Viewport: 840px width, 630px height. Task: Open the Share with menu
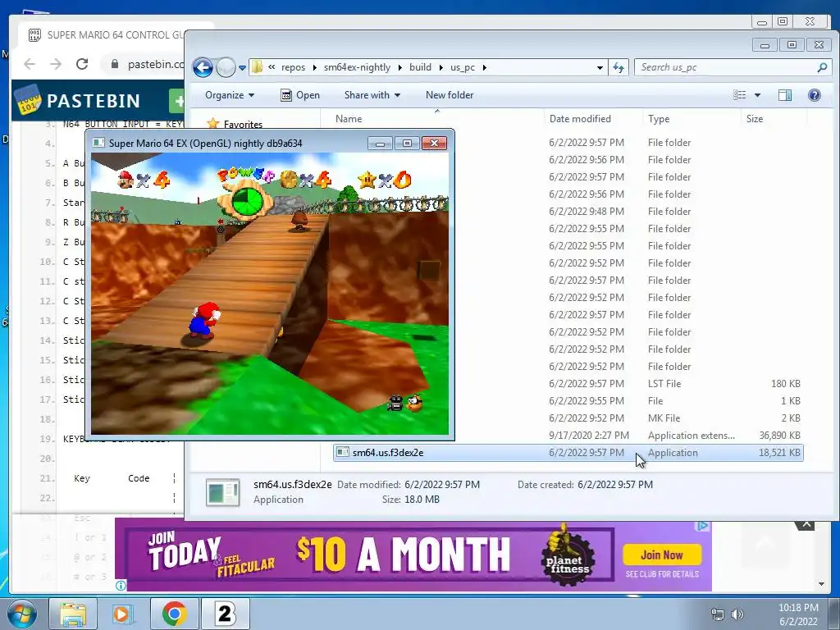click(372, 95)
